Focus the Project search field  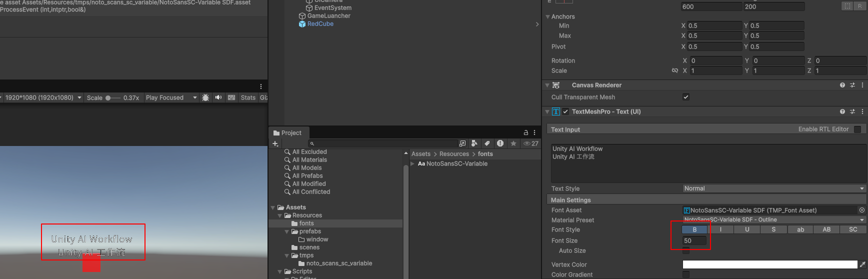(x=382, y=143)
